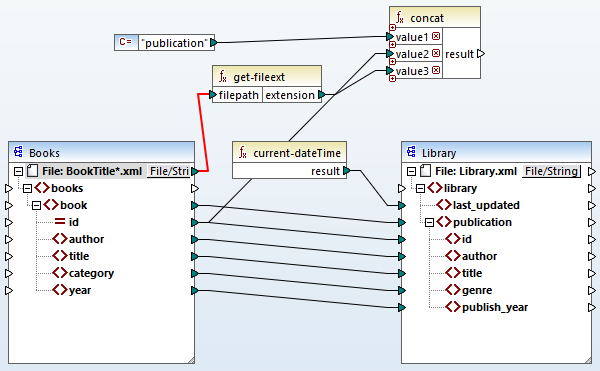Click the Library component structure icon
The image size is (600, 371).
(x=411, y=152)
